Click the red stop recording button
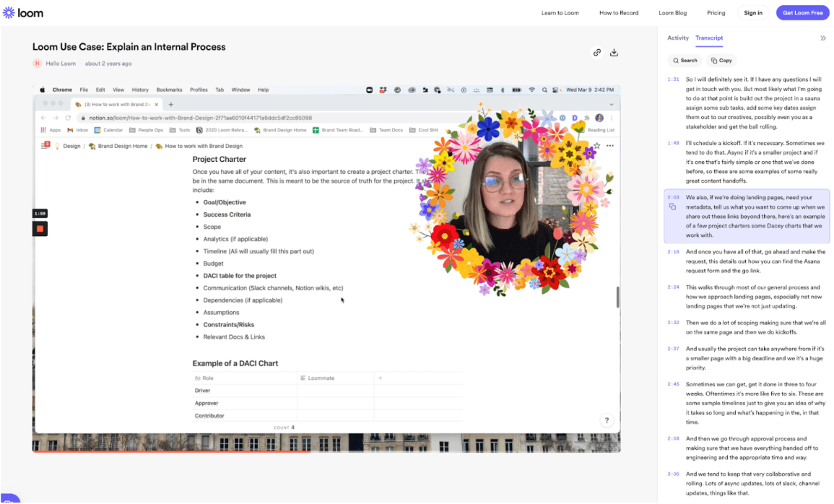 tap(40, 229)
